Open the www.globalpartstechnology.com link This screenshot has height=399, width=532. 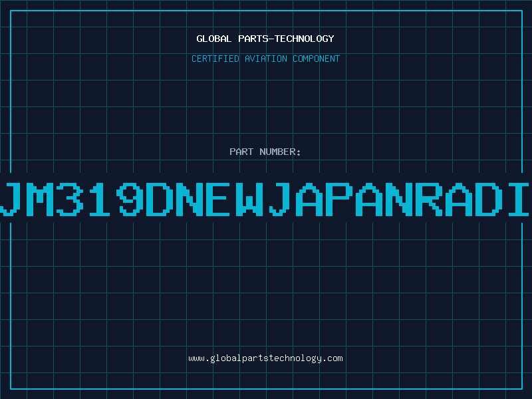(x=265, y=358)
